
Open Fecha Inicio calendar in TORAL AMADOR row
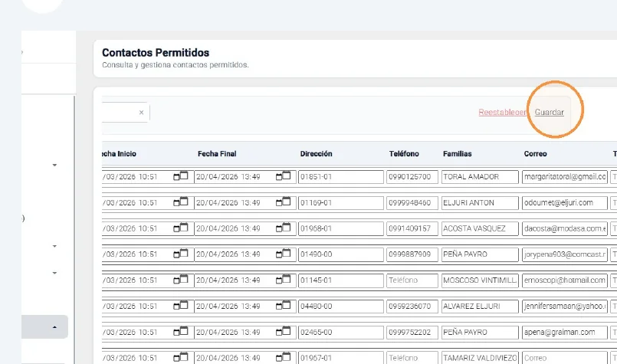click(181, 176)
